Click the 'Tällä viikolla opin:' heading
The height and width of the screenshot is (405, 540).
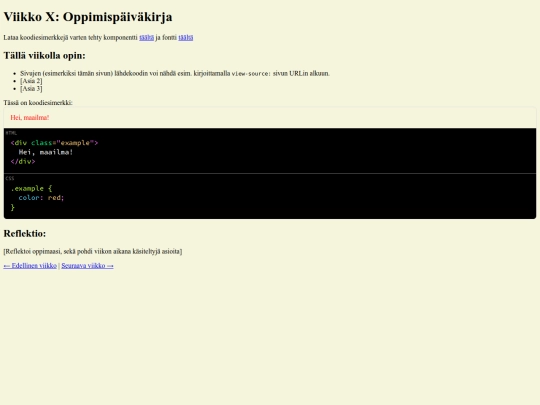tap(44, 55)
